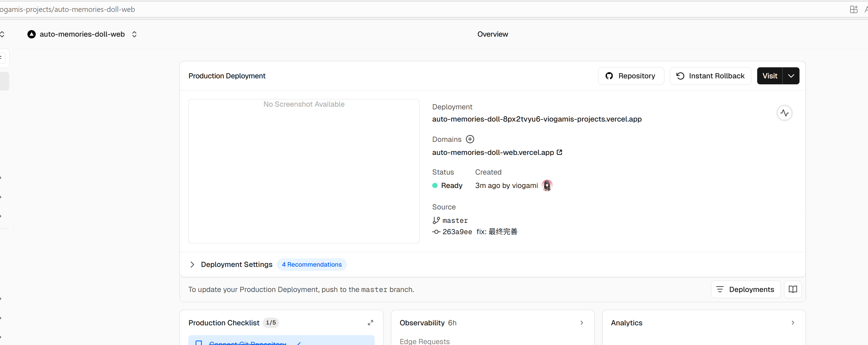Open the documentation book icon
The image size is (868, 345).
click(793, 289)
